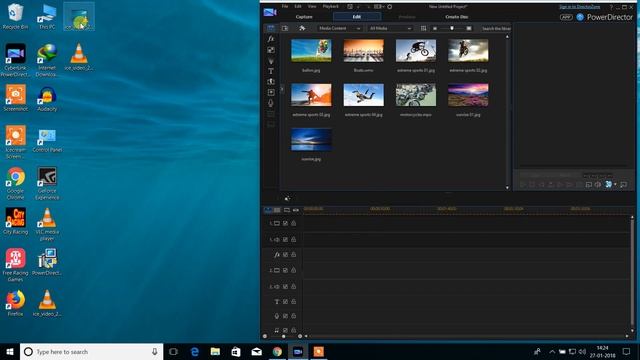Open the Title Room (T) icon
Screen dimensions: 640x360
click(271, 71)
